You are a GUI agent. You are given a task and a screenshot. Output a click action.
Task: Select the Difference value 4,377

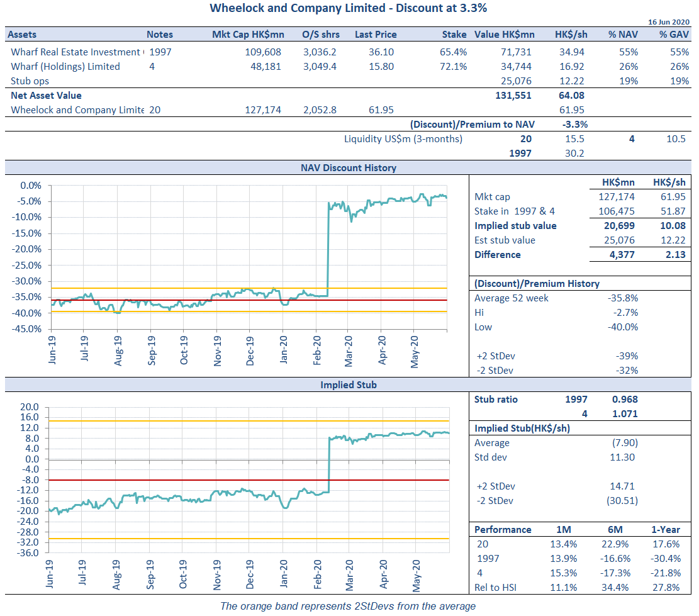pyautogui.click(x=622, y=255)
